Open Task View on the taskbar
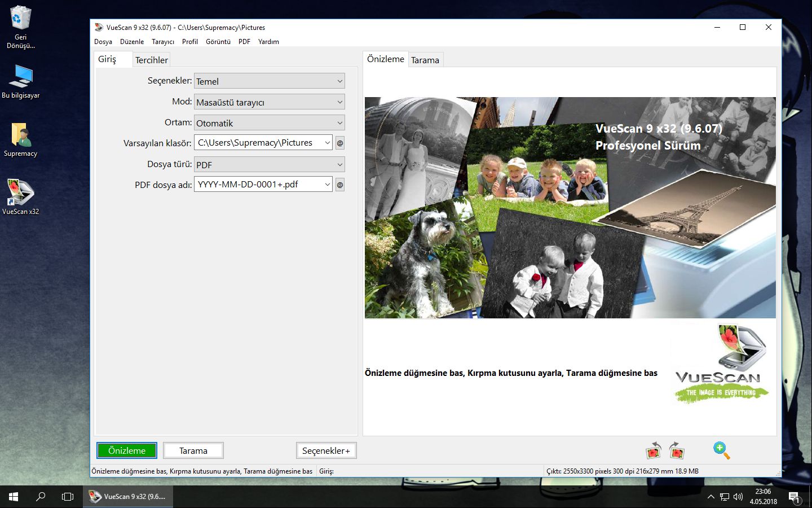Image resolution: width=812 pixels, height=508 pixels. (68, 497)
